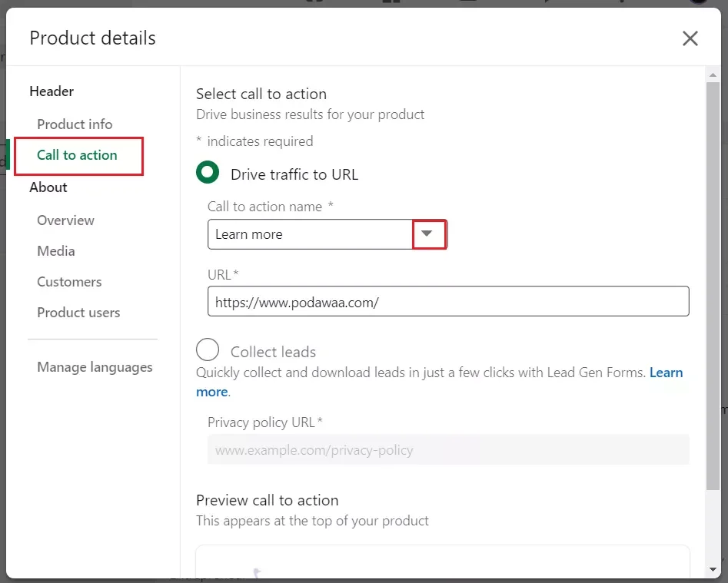This screenshot has height=583, width=728.
Task: Open the Customers section
Action: pyautogui.click(x=69, y=282)
